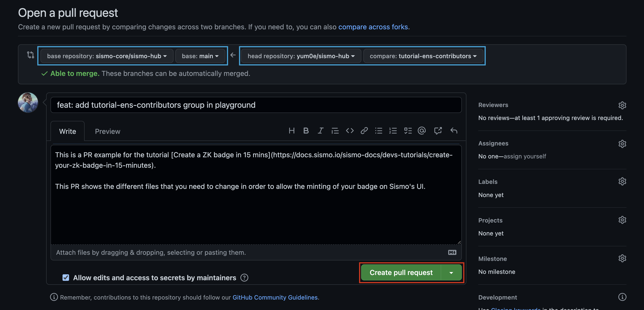Open Milestone settings gear

pyautogui.click(x=622, y=258)
